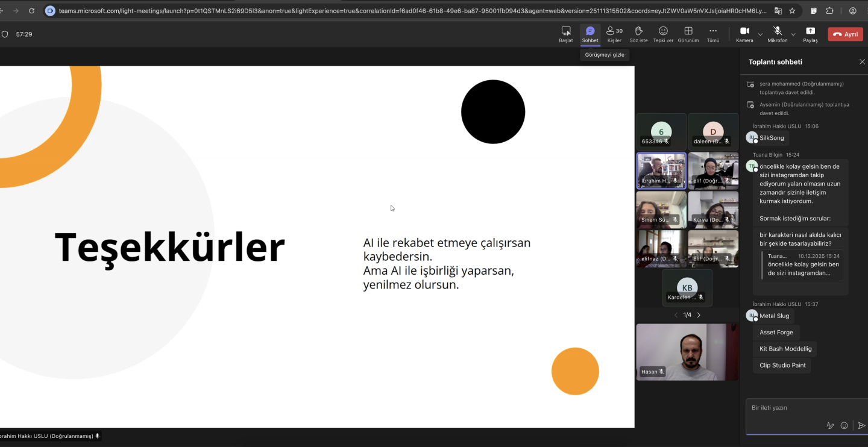Send the chat message arrow
The image size is (868, 447).
[x=861, y=425]
